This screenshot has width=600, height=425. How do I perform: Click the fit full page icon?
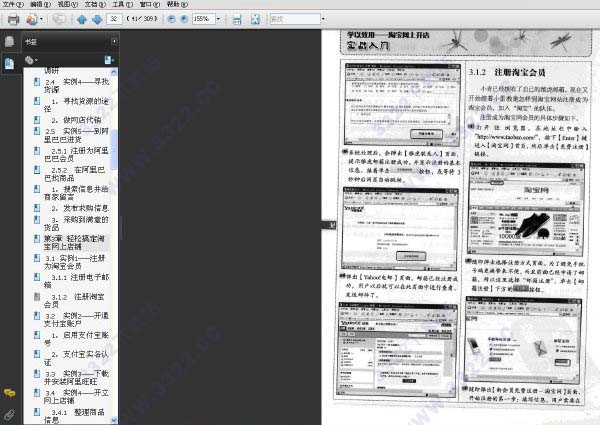click(x=255, y=19)
